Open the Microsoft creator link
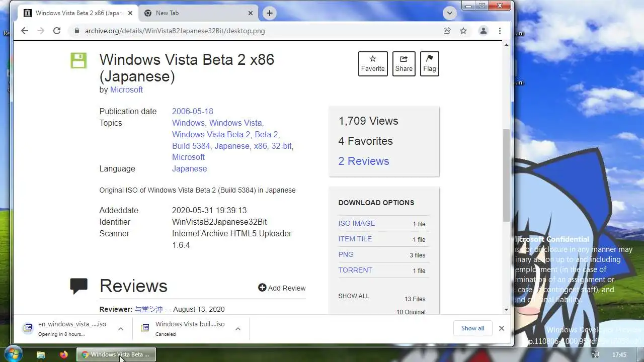 click(x=126, y=89)
